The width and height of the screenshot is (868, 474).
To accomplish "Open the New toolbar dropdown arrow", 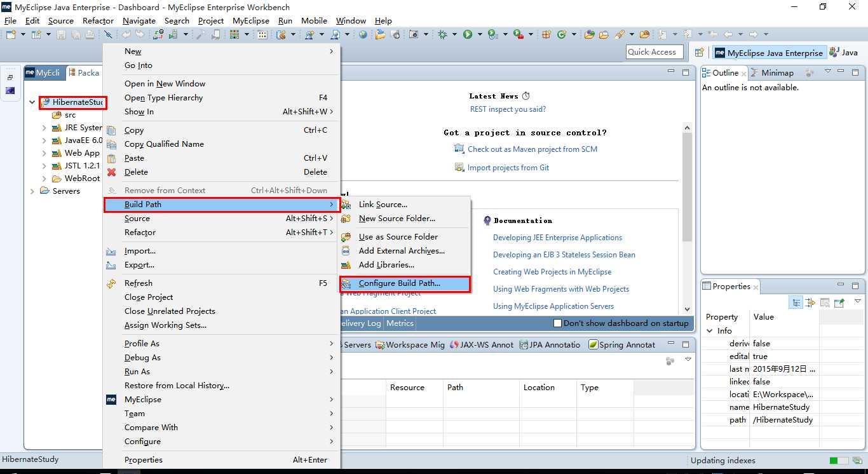I will click(x=23, y=34).
